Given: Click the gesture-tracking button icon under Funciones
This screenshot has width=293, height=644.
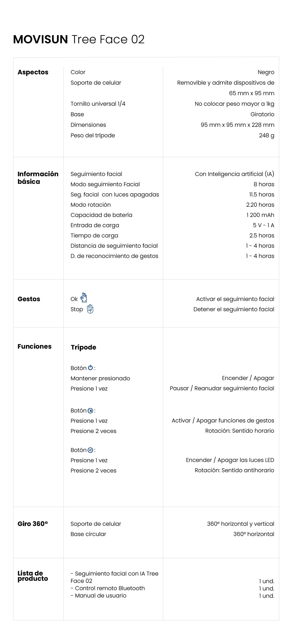Looking at the screenshot, I should click(91, 411).
